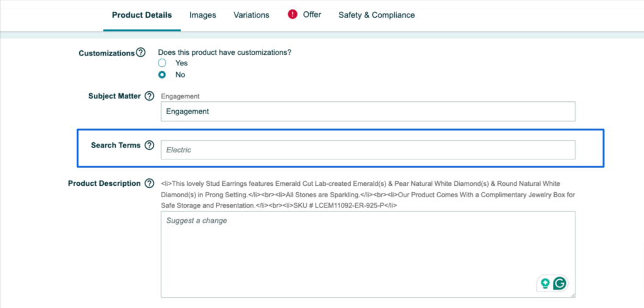Switch to the Product Details tab
This screenshot has width=644, height=308.
tap(142, 15)
